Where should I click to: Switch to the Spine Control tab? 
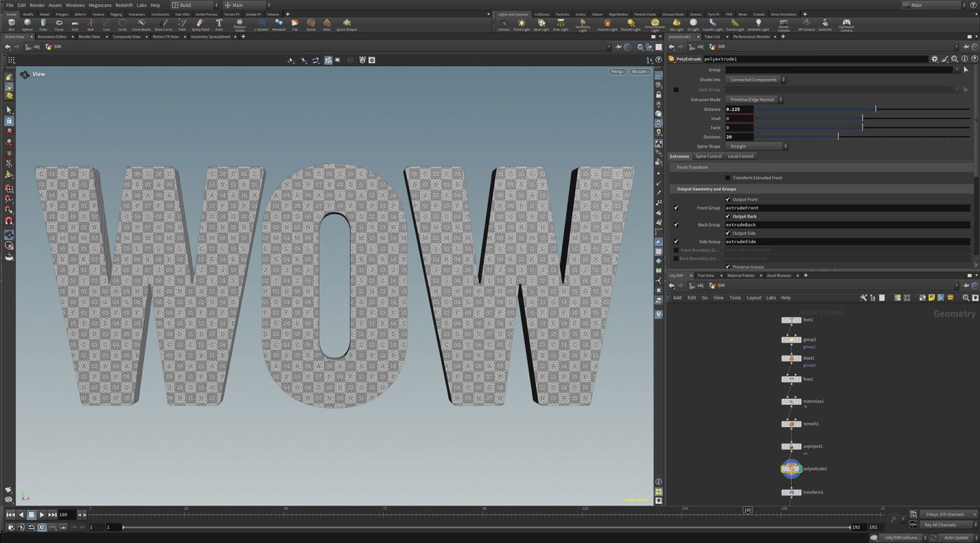click(708, 156)
